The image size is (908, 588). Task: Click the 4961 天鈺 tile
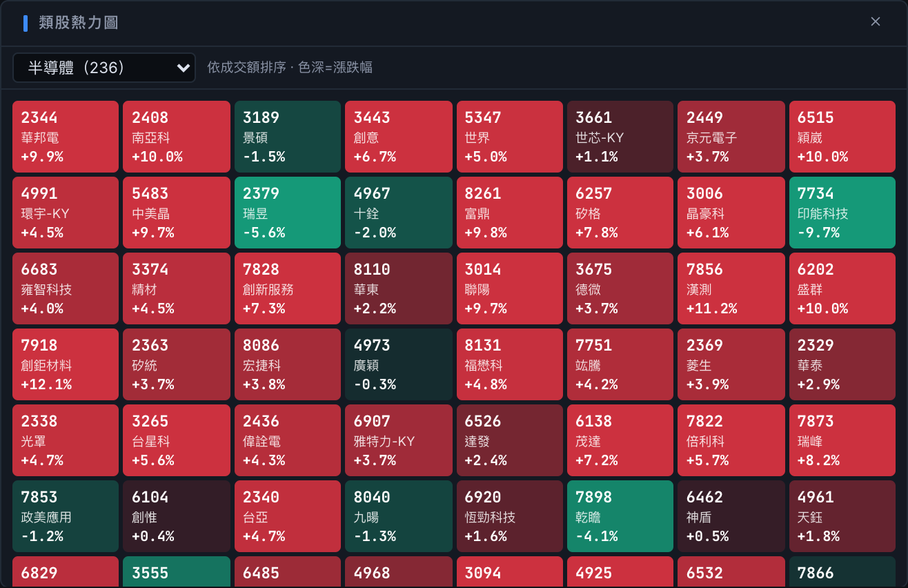(x=842, y=516)
